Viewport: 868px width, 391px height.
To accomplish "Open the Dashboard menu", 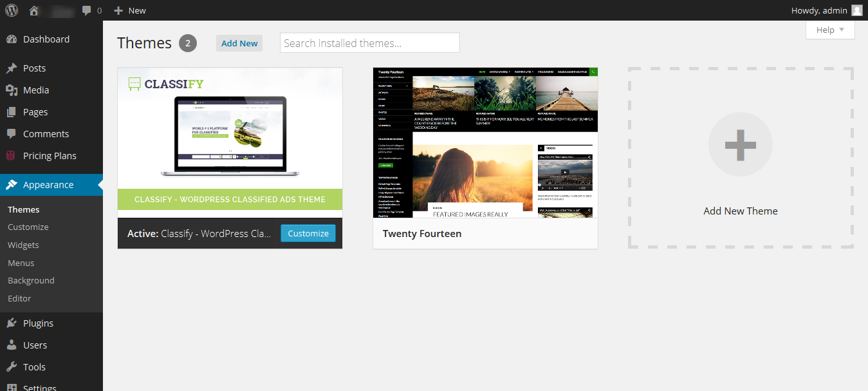I will coord(51,39).
